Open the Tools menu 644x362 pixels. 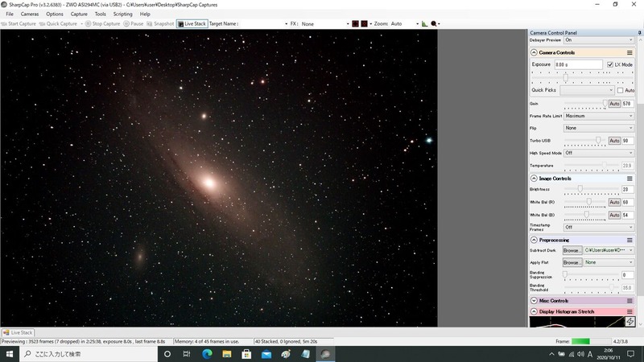click(100, 14)
